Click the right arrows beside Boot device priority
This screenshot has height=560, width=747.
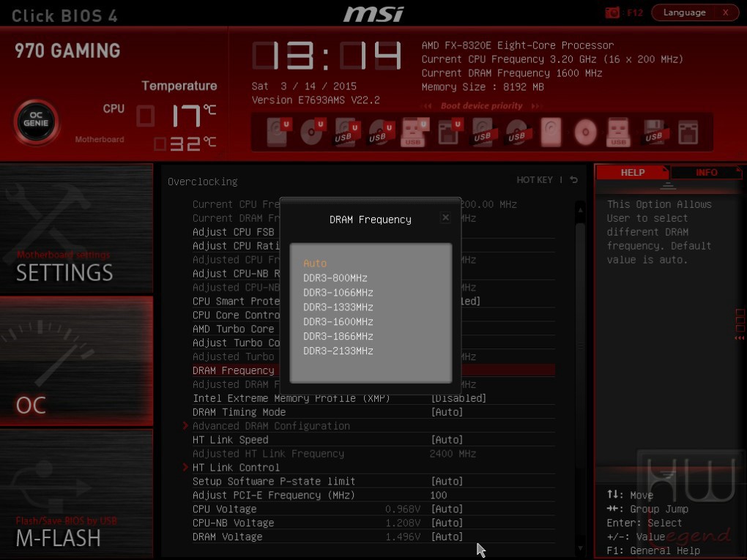click(536, 105)
